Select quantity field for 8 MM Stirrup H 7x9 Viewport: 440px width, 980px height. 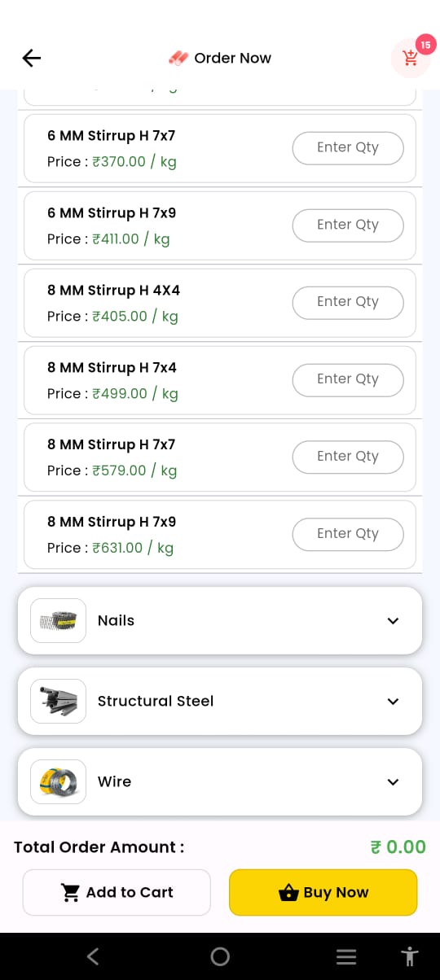[348, 534]
